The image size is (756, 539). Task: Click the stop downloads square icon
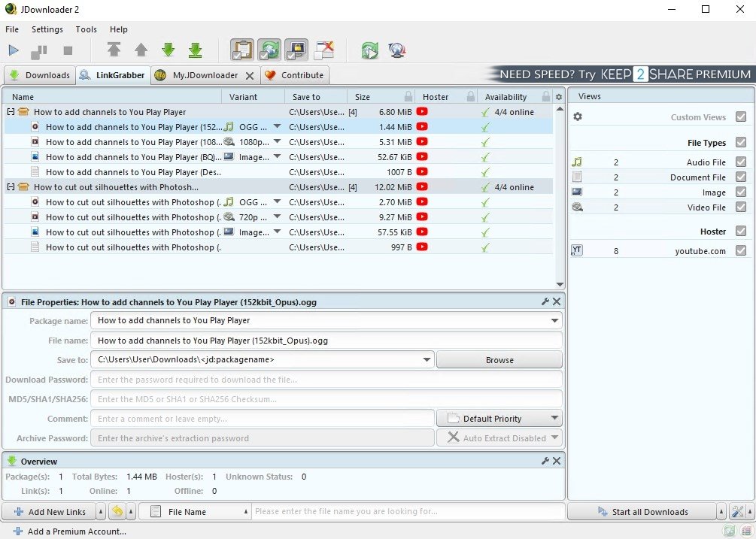click(x=68, y=50)
